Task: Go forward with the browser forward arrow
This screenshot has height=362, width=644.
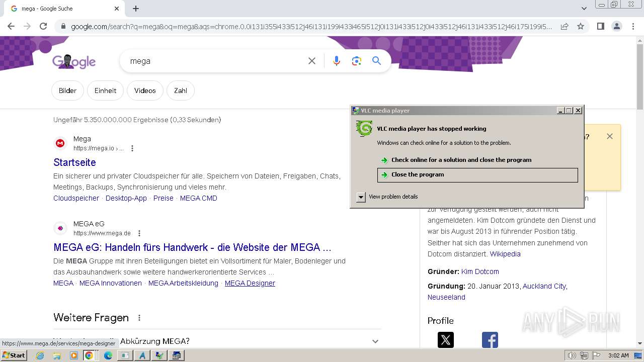Action: (27, 26)
